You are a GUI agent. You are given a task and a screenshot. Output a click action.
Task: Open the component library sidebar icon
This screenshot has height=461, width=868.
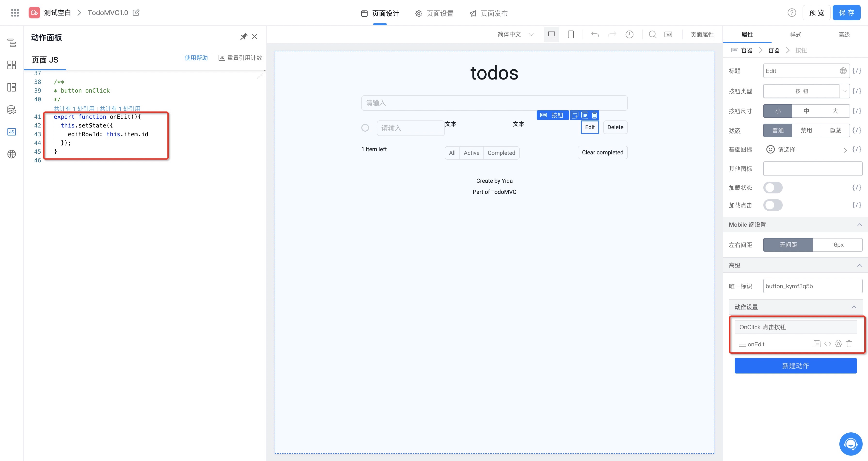click(11, 65)
